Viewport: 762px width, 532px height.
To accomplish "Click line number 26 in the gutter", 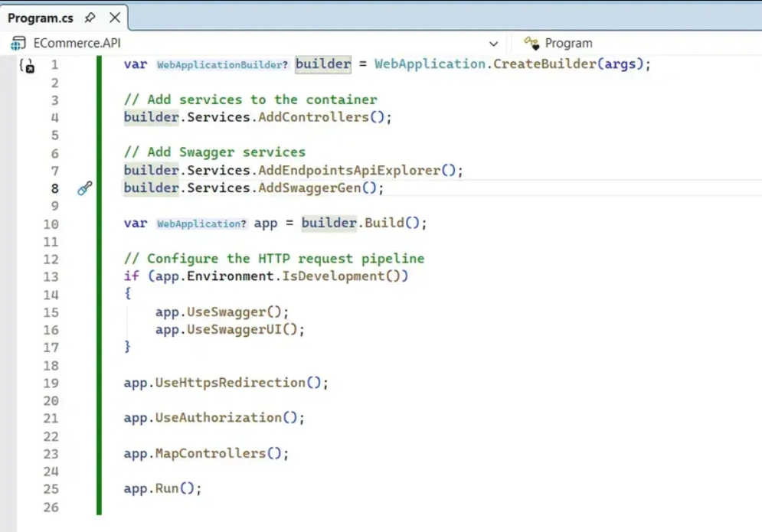I will pos(51,508).
